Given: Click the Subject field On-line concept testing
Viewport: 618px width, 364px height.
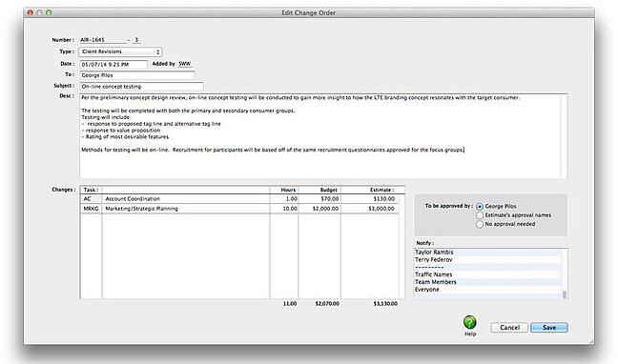Looking at the screenshot, I should [141, 87].
